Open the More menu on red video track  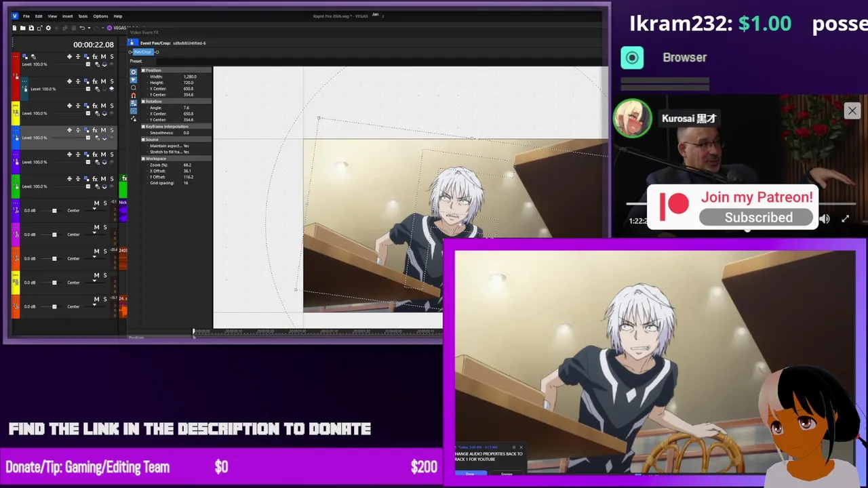(x=16, y=56)
